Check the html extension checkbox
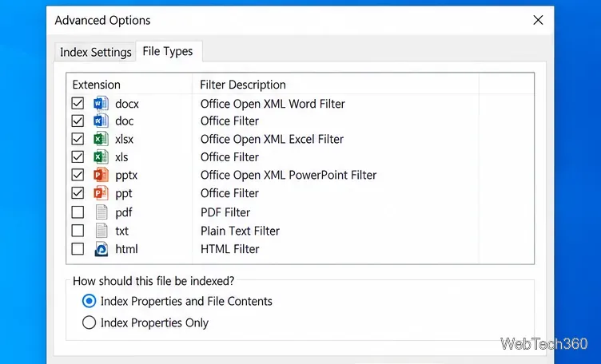Screen dimensions: 601x364 coord(78,249)
